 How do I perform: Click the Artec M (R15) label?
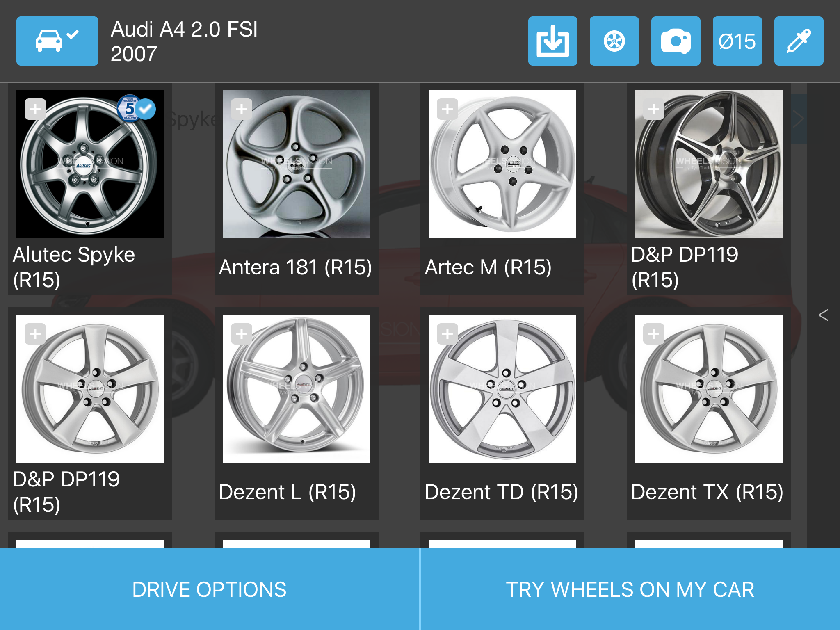point(488,267)
